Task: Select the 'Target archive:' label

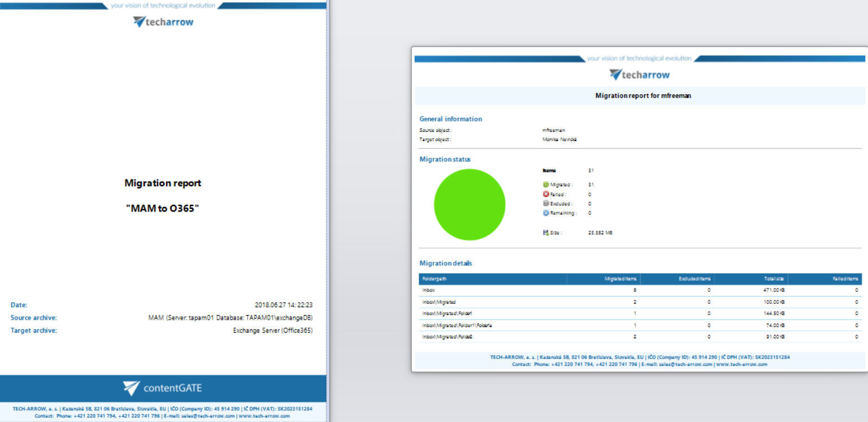Action: tap(34, 330)
